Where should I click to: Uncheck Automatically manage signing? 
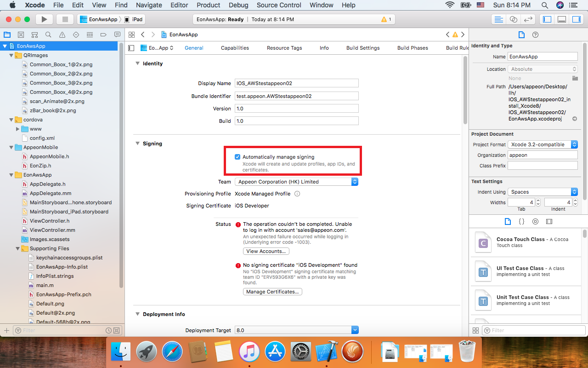tap(237, 157)
